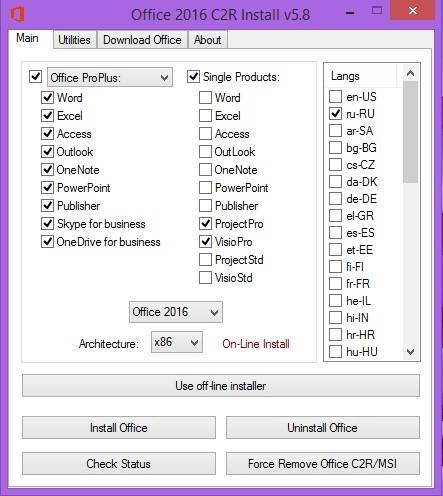Check the fi-FI language
Image resolution: width=443 pixels, height=496 pixels.
335,266
